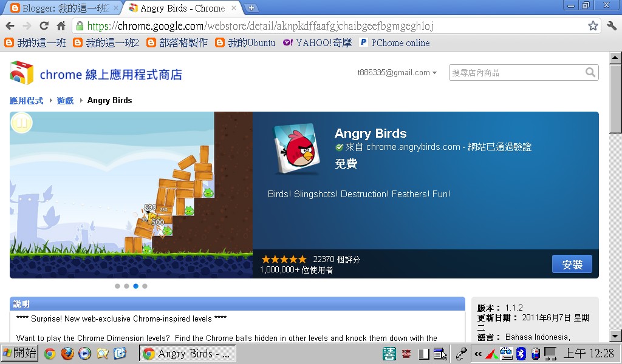Expand hidden tray icons with chevron
Image resolution: width=622 pixels, height=364 pixels.
click(477, 354)
